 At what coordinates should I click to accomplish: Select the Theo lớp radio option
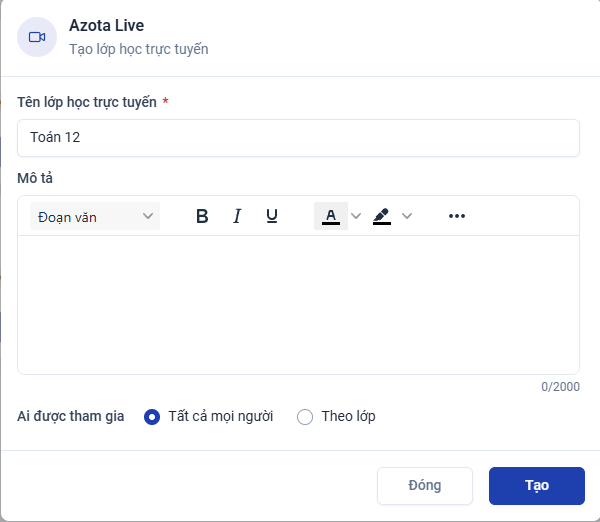(x=305, y=417)
